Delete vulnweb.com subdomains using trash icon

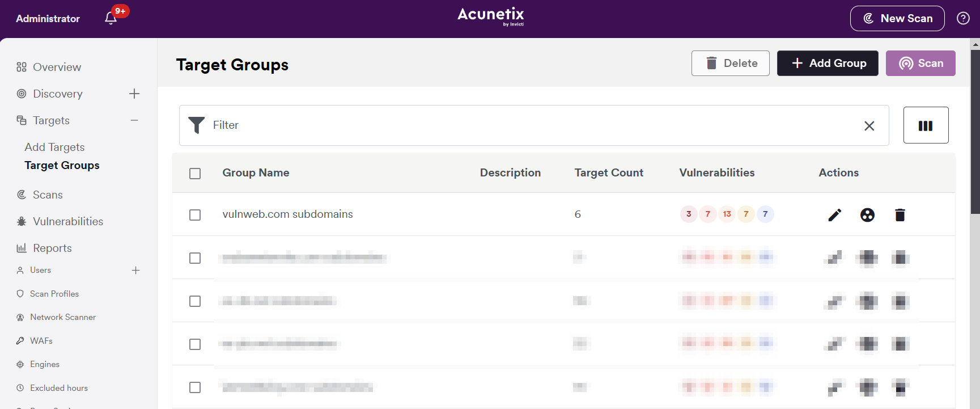[x=900, y=215]
